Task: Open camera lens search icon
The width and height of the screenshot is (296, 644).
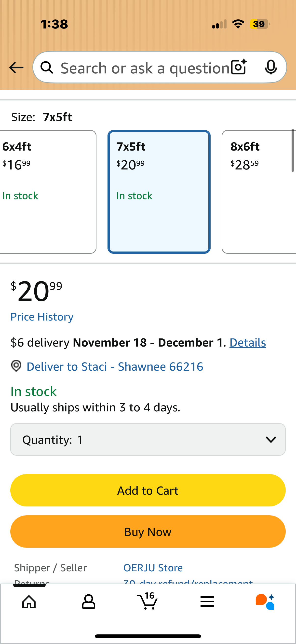Action: click(239, 67)
